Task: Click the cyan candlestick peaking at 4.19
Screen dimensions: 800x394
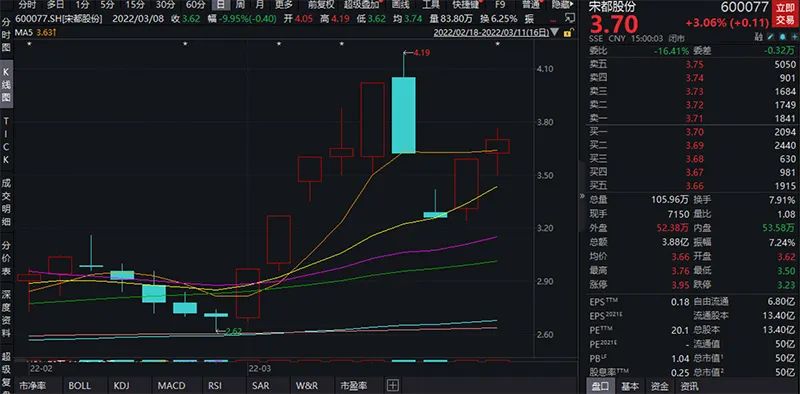Action: [x=404, y=115]
